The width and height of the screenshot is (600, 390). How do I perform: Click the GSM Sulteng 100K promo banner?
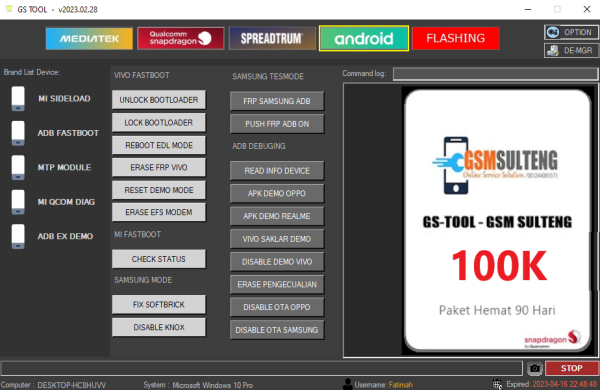click(x=498, y=220)
